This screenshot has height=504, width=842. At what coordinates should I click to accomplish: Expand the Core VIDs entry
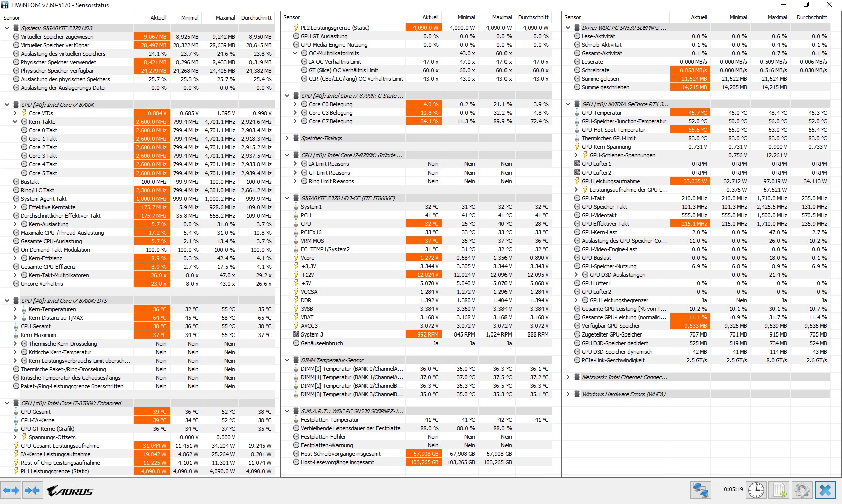(15, 113)
